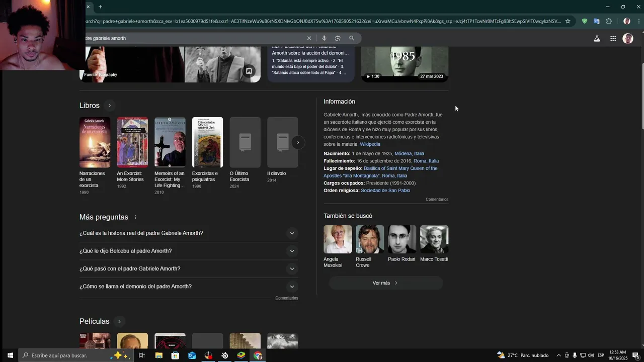644x362 pixels.
Task: Click Comentarios under the Información panel
Action: click(437, 200)
